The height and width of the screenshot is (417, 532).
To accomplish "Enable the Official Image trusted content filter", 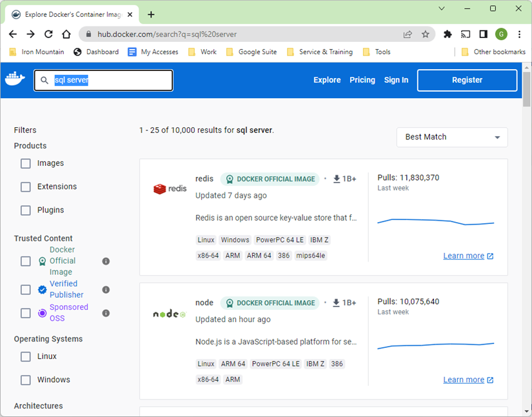I will coord(25,261).
